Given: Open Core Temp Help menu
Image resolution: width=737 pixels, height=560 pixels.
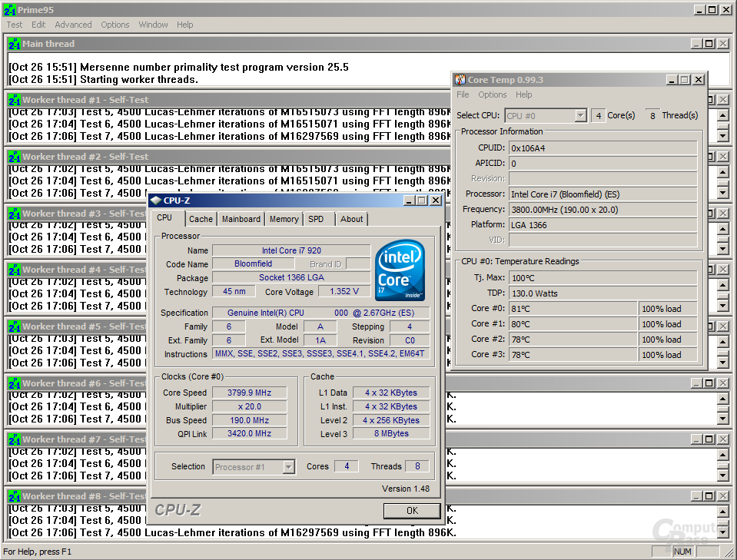Looking at the screenshot, I should [524, 94].
